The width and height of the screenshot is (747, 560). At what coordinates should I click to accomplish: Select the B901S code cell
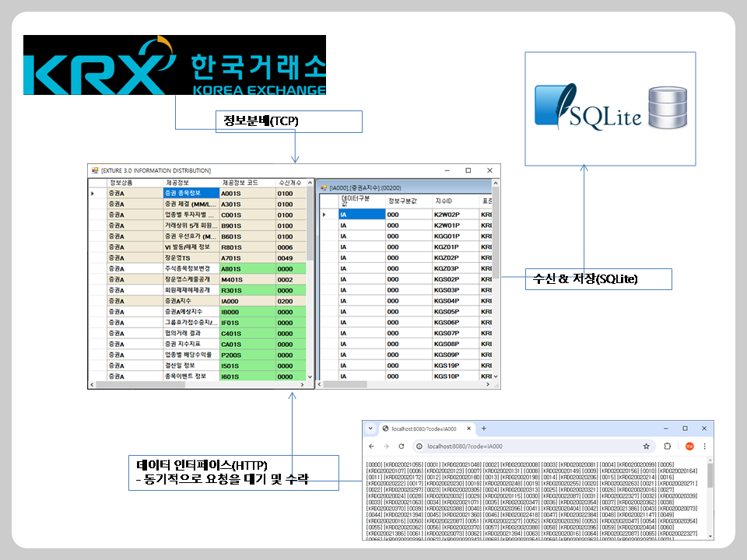click(247, 226)
